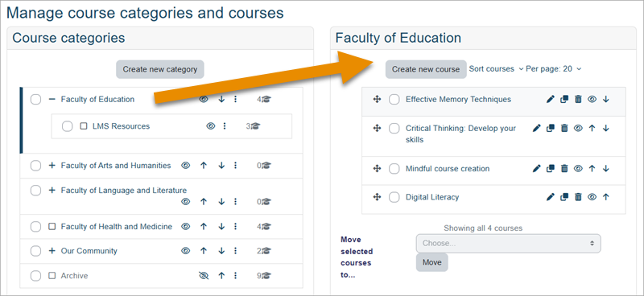This screenshot has height=296, width=644.
Task: Edit the Effective Memory Techniques course
Action: pos(551,100)
